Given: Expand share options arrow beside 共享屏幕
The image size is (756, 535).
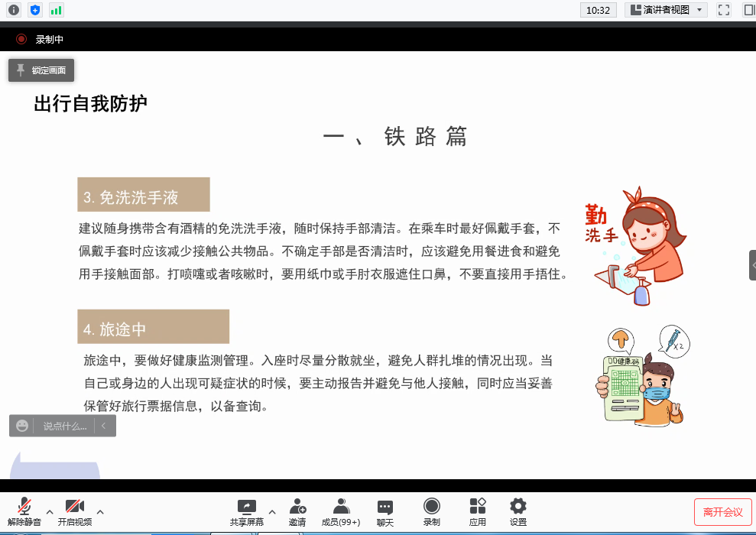Looking at the screenshot, I should [x=272, y=511].
